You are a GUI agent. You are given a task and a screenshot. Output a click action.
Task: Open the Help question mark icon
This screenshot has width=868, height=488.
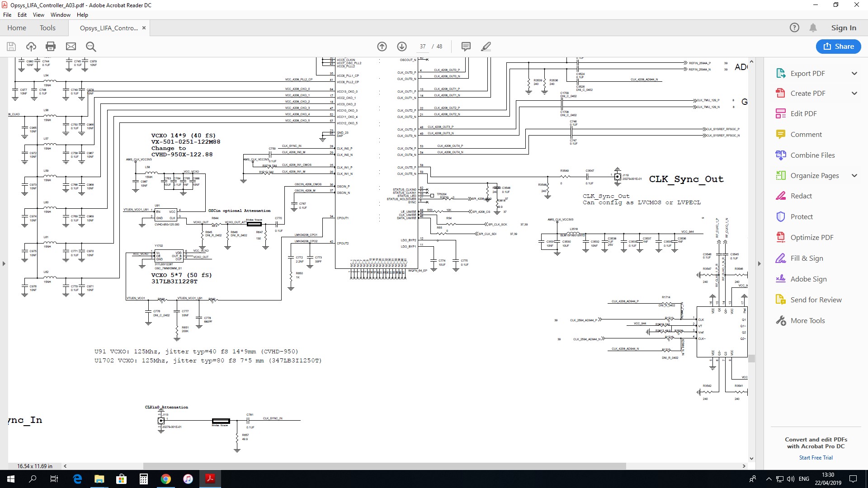794,28
